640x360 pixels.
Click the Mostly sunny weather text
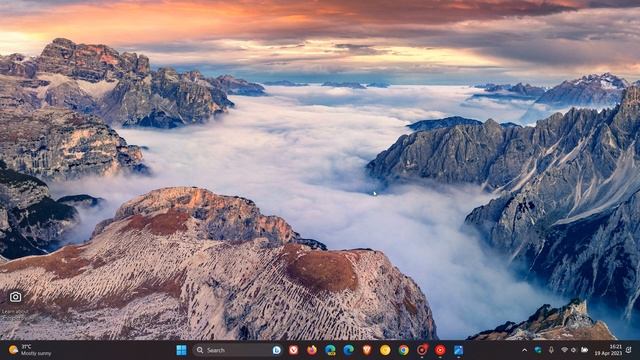coord(36,353)
